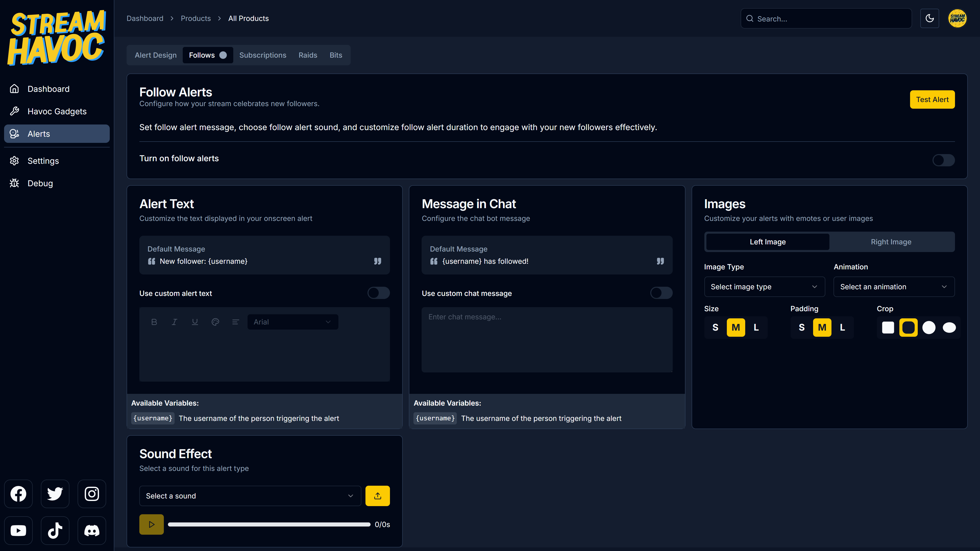The image size is (980, 551).
Task: Click the Follows tab status dot
Action: click(x=223, y=55)
